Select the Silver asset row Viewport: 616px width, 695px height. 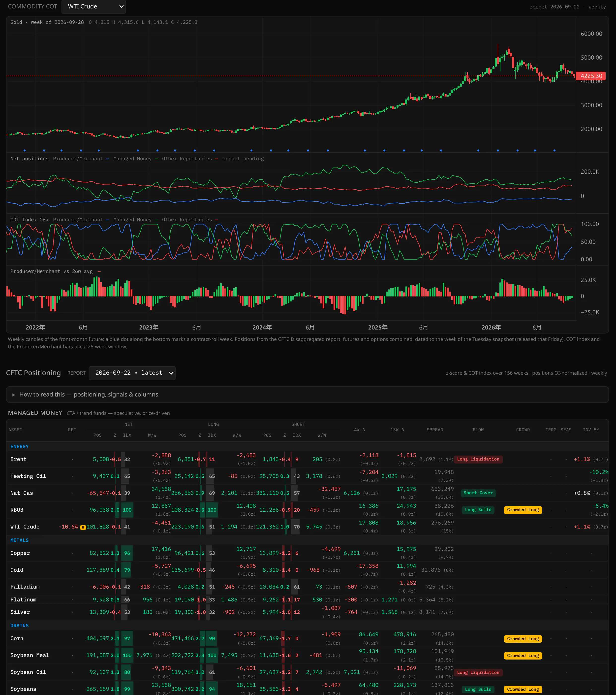307,612
